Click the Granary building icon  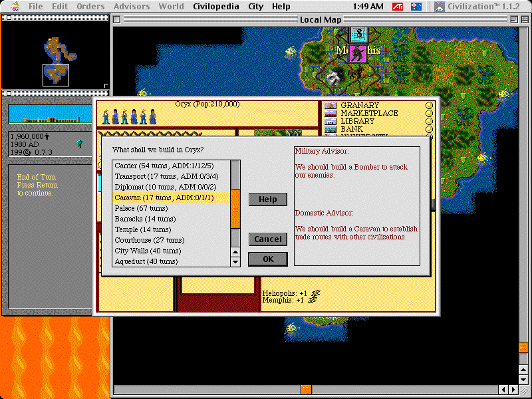click(x=330, y=105)
